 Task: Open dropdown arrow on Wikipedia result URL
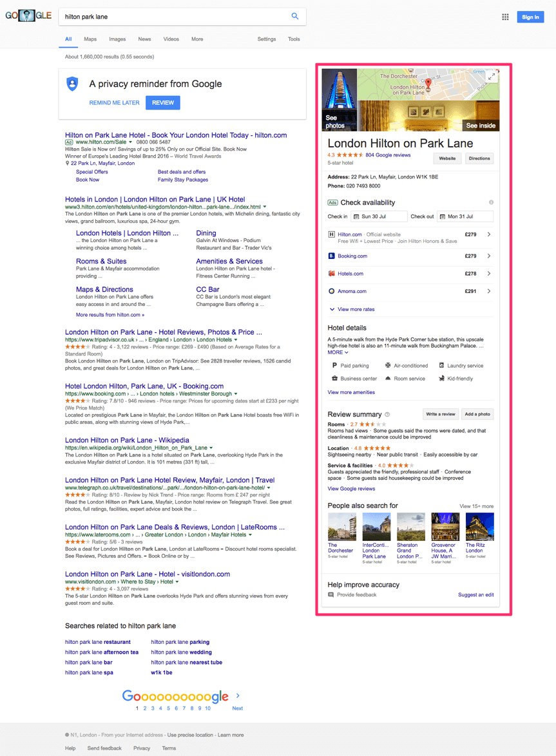[x=211, y=448]
